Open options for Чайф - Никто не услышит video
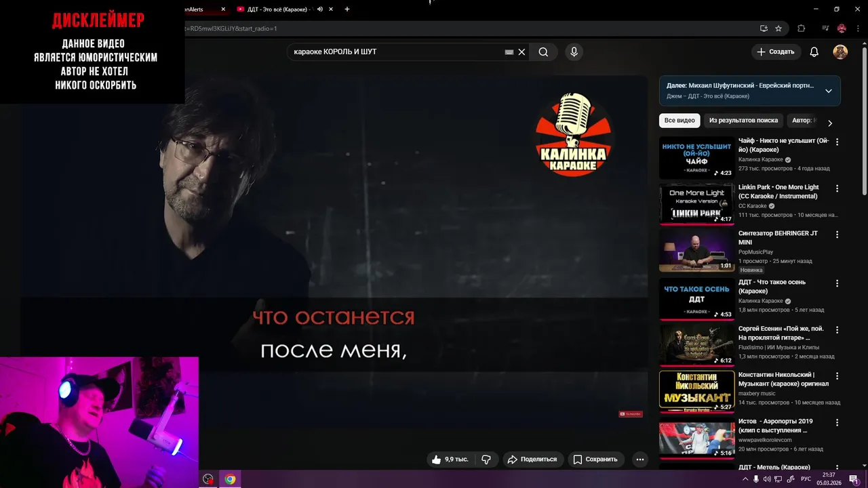The height and width of the screenshot is (488, 868). click(837, 142)
